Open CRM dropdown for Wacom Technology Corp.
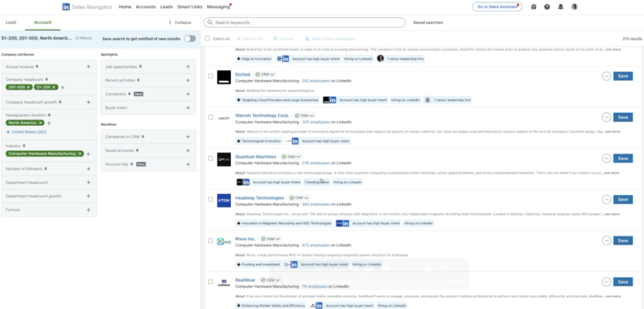This screenshot has height=309, width=644. point(304,116)
